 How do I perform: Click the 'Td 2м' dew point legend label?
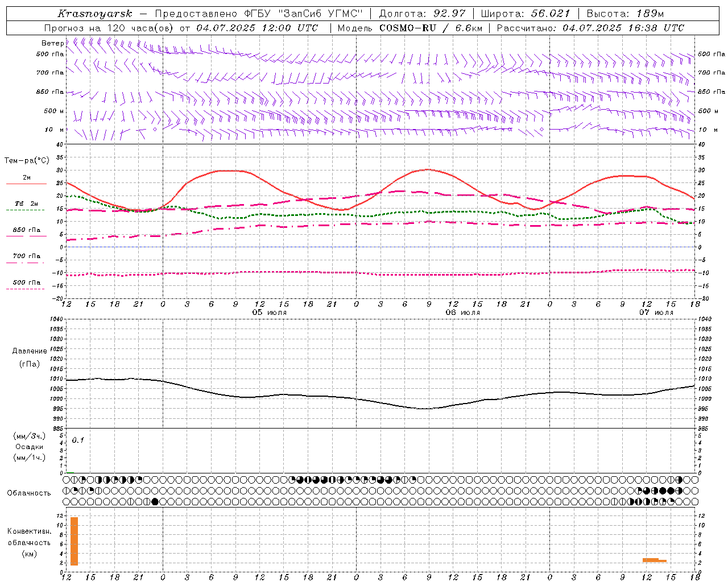(x=27, y=203)
